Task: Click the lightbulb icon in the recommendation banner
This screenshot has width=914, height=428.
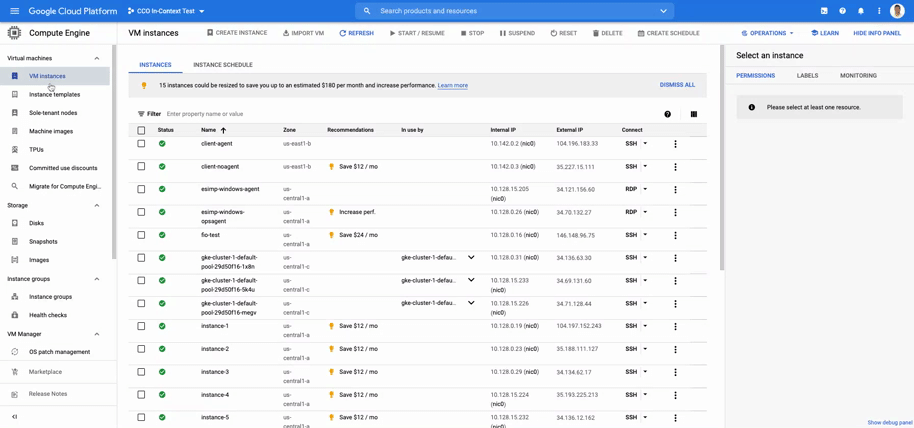Action: pos(144,85)
